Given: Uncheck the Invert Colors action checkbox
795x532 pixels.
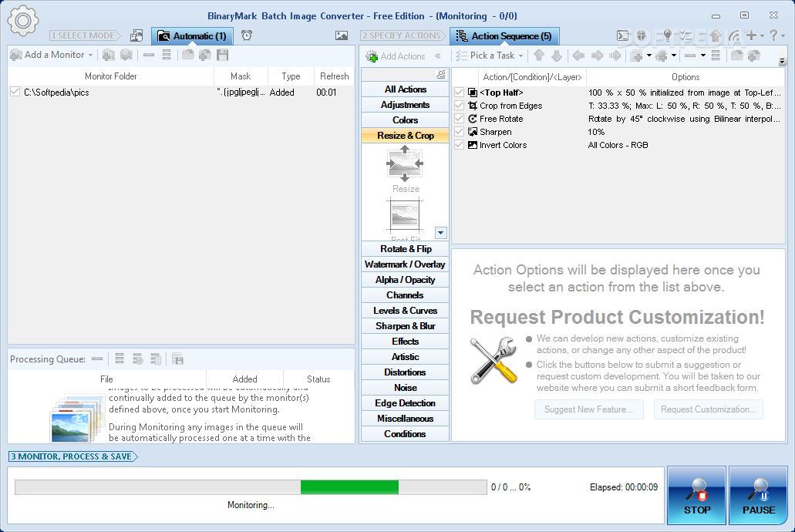Looking at the screenshot, I should (x=459, y=145).
